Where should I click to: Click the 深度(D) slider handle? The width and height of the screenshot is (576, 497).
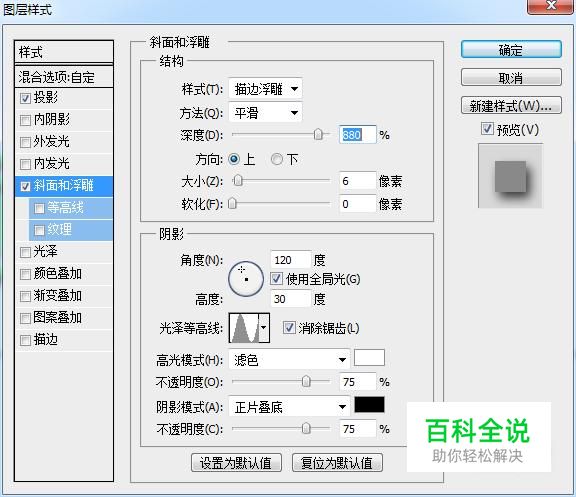coord(318,135)
